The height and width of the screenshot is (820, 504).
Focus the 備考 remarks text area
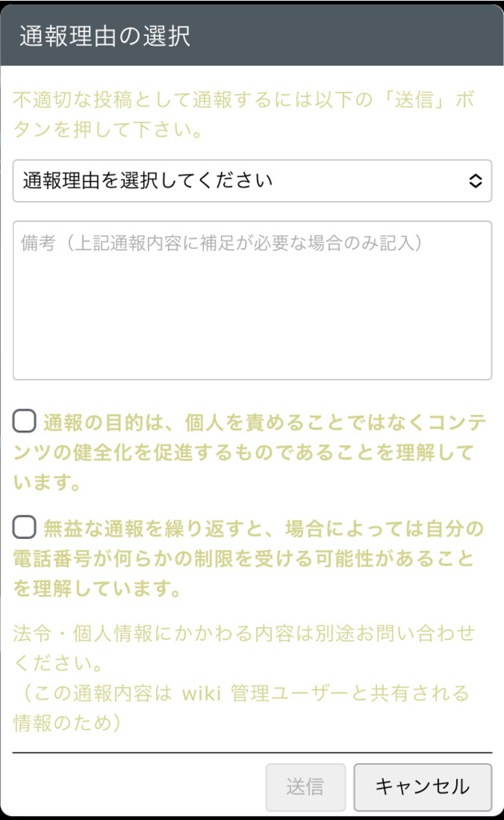[x=252, y=320]
